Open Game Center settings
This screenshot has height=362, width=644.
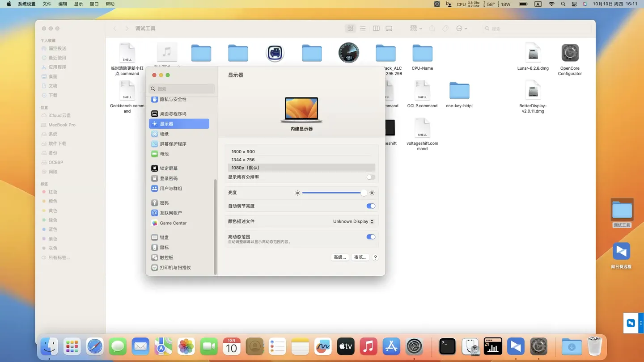173,223
